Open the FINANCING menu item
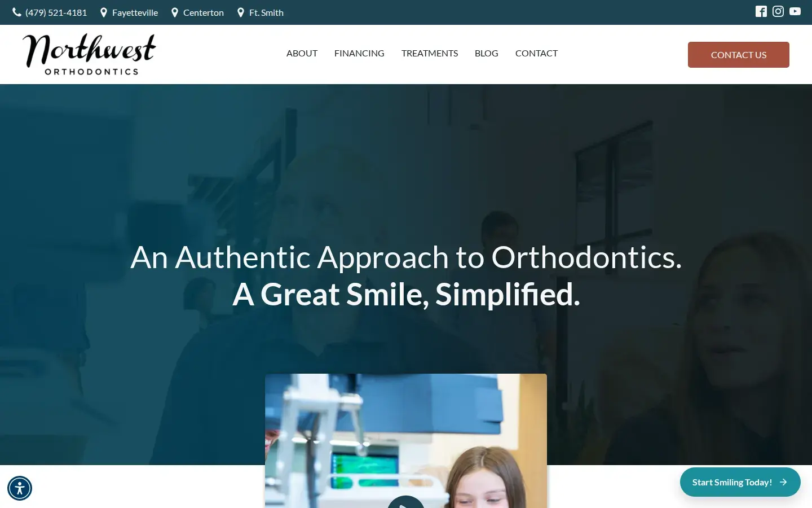This screenshot has height=508, width=812. click(359, 53)
